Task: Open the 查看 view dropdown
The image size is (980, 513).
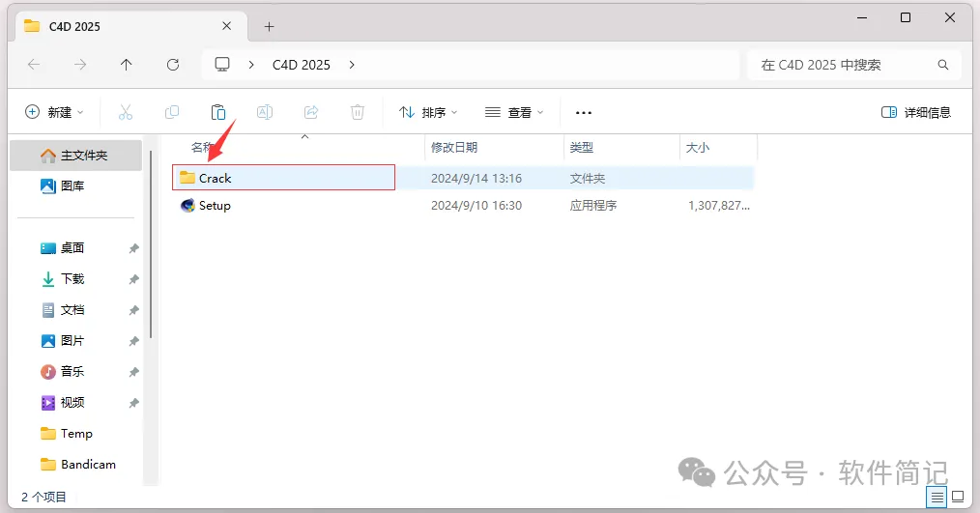Action: pos(514,112)
